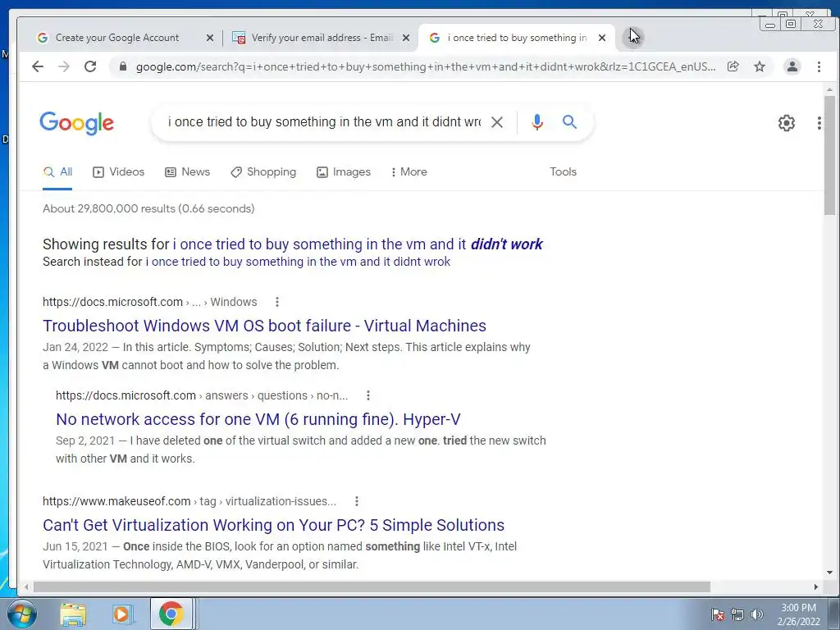Click the vertical scrollbar thumb
The image size is (840, 630).
coord(829,155)
